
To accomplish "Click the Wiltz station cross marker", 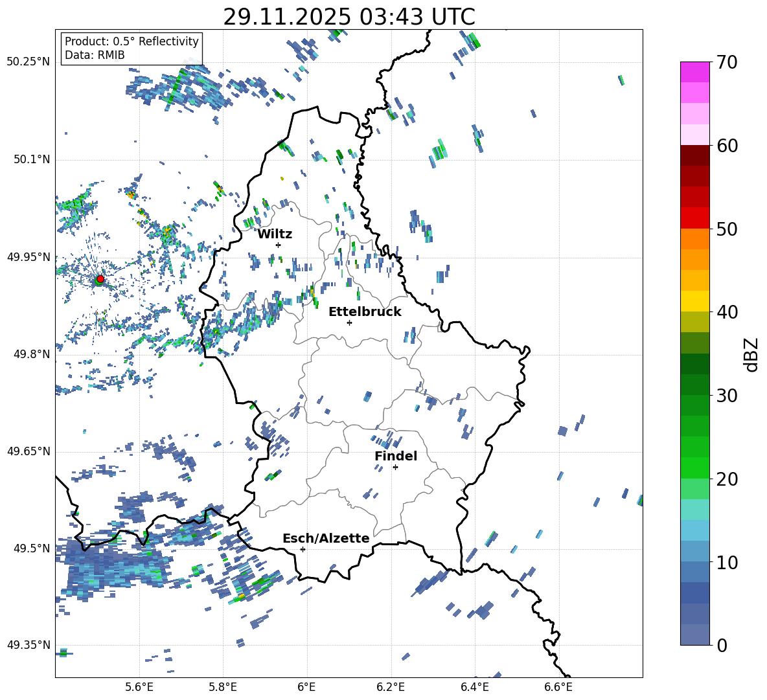I will (x=278, y=245).
